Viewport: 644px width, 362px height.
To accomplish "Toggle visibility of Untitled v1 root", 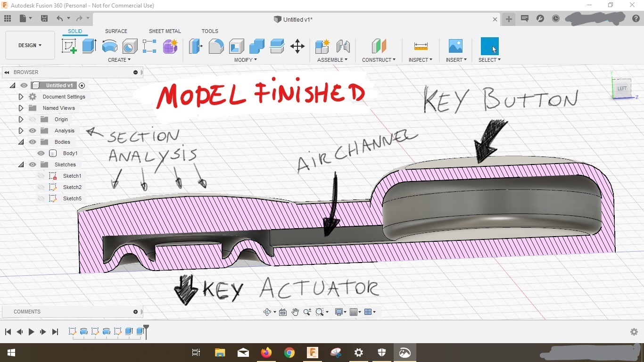I will coord(24,85).
